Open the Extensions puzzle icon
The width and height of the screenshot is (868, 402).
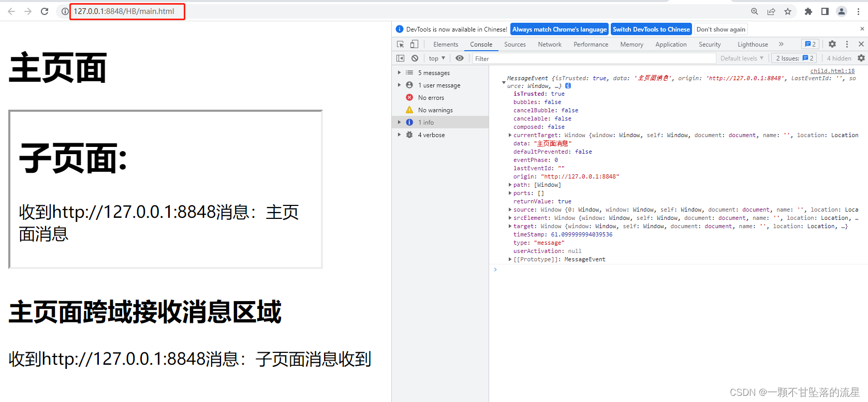click(808, 11)
